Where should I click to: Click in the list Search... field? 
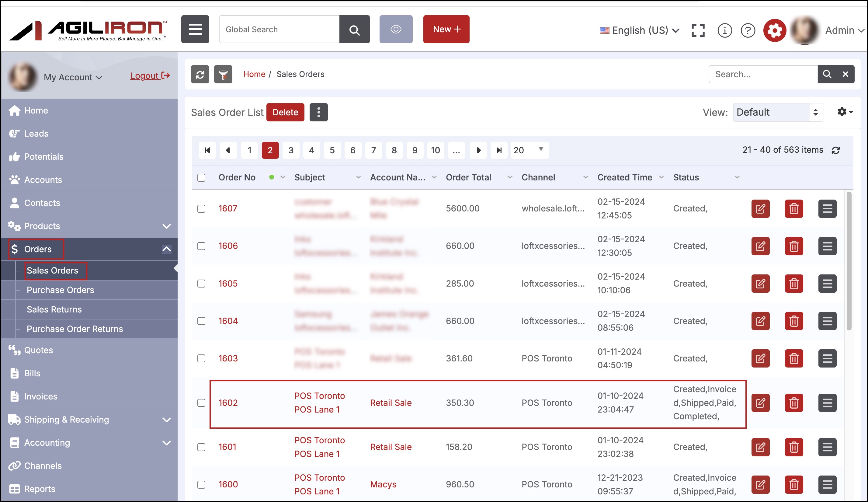click(763, 74)
